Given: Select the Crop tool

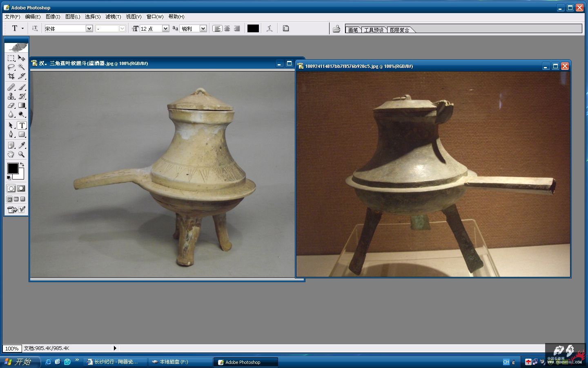Looking at the screenshot, I should [11, 76].
